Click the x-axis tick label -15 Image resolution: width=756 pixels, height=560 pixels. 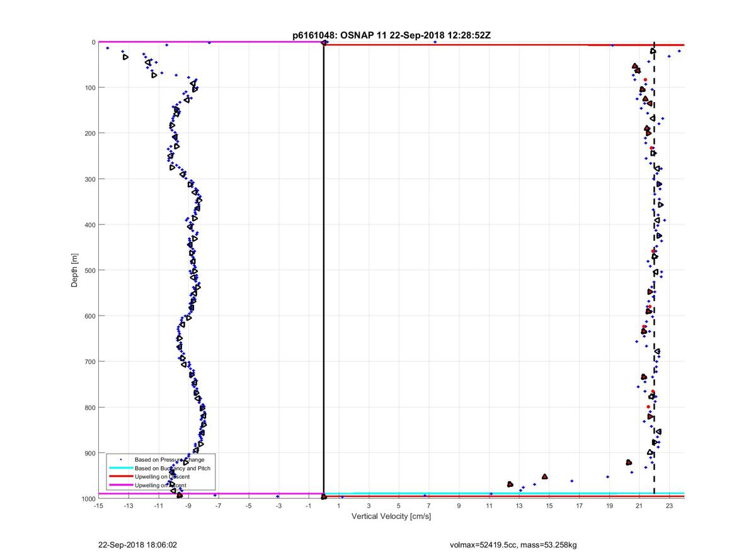(98, 506)
